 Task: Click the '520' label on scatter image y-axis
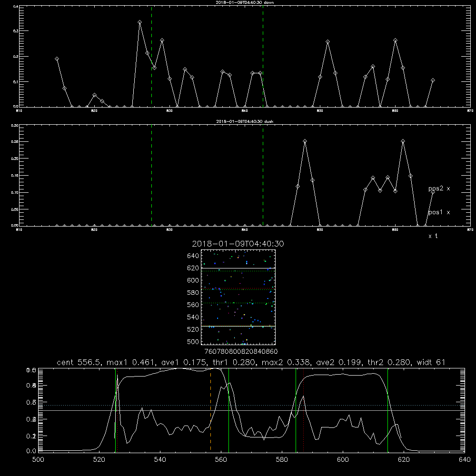[x=193, y=329]
